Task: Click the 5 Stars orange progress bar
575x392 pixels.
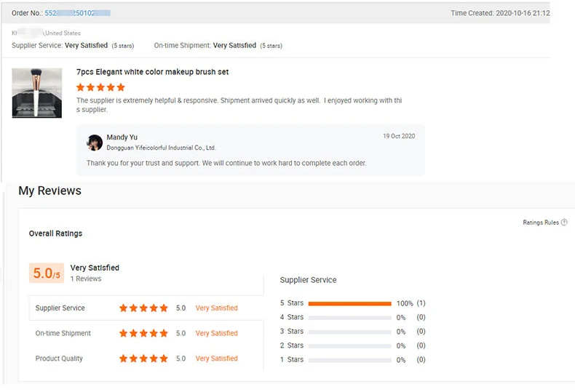Action: click(x=349, y=303)
